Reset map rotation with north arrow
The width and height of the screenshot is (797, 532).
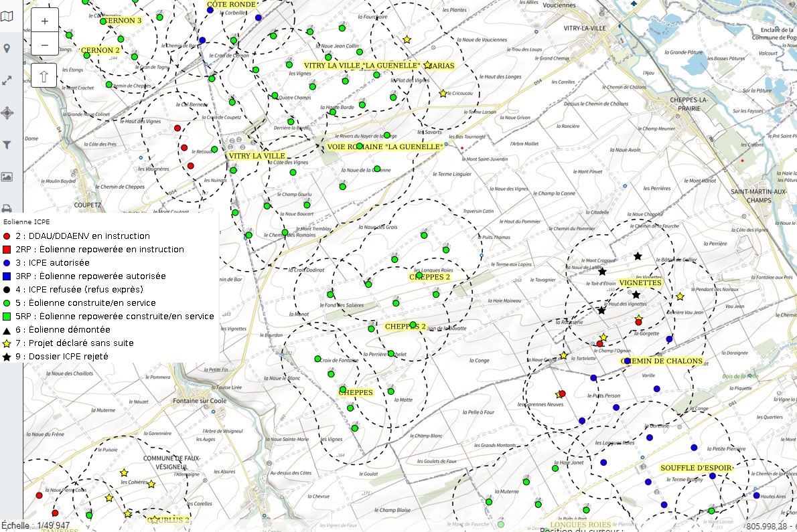45,76
